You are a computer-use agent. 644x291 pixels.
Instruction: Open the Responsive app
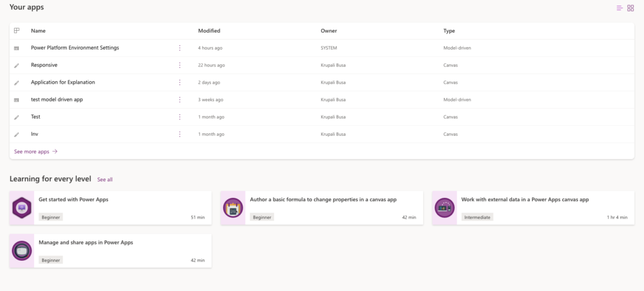tap(45, 65)
